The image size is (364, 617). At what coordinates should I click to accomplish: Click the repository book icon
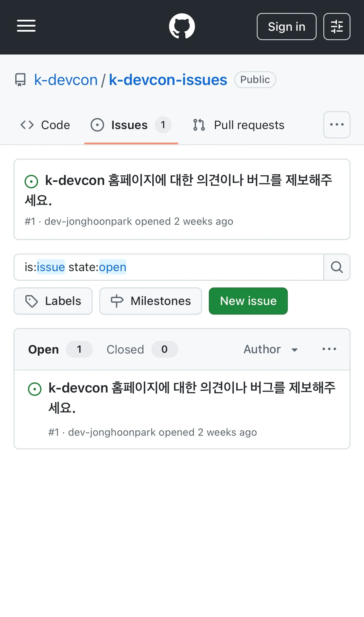pos(20,80)
